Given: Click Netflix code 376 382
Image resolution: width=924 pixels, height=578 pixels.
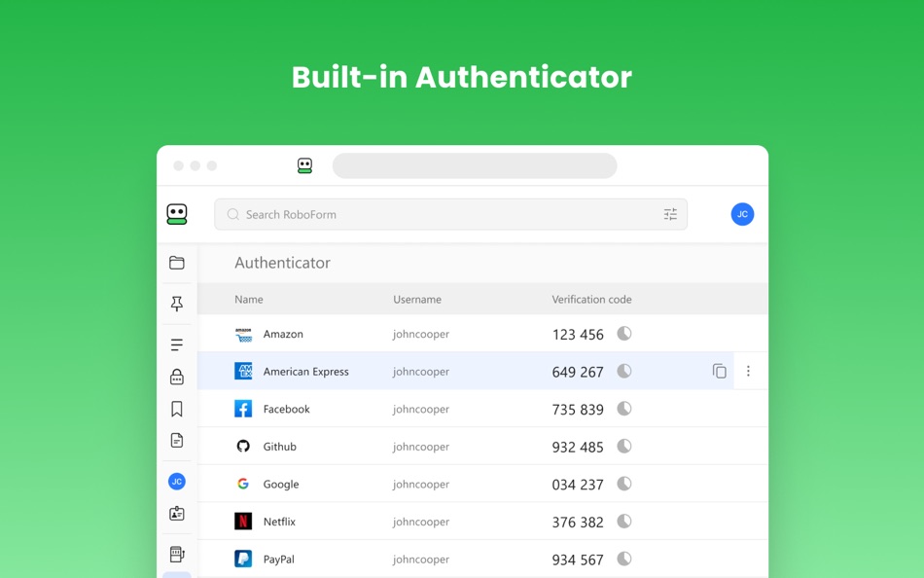Looking at the screenshot, I should [x=578, y=522].
